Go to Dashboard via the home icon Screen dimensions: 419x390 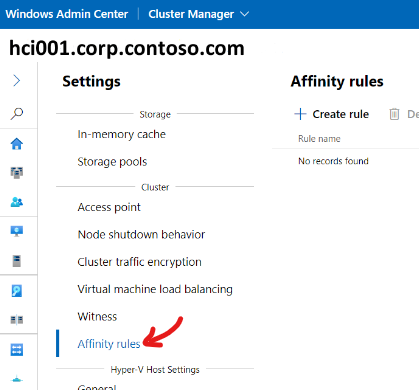tap(17, 144)
